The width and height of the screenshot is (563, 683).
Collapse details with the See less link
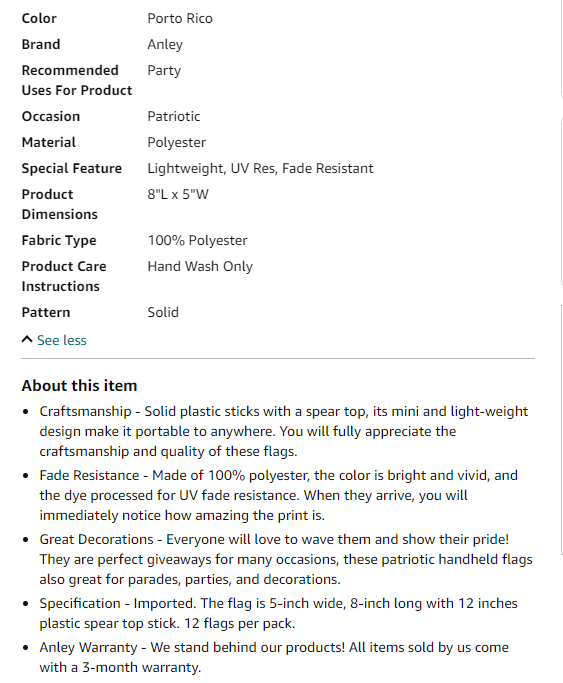pyautogui.click(x=61, y=340)
